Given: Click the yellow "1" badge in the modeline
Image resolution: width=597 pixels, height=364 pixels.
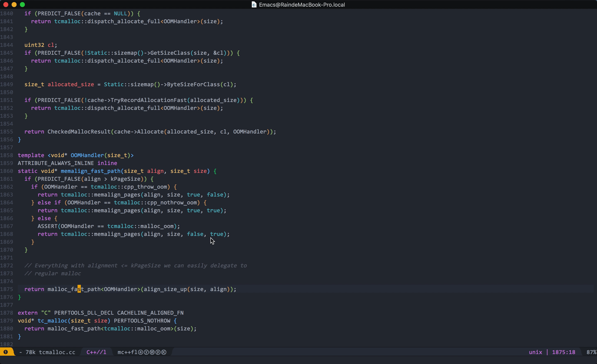Looking at the screenshot, I should 6,352.
